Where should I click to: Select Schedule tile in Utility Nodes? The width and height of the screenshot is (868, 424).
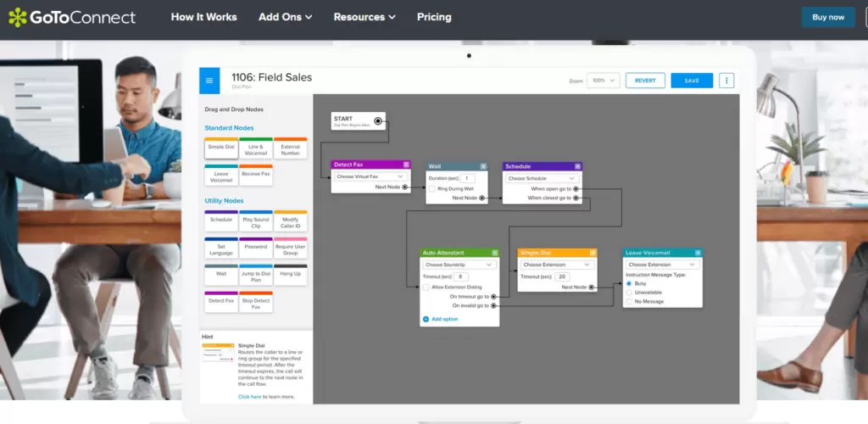pos(221,220)
